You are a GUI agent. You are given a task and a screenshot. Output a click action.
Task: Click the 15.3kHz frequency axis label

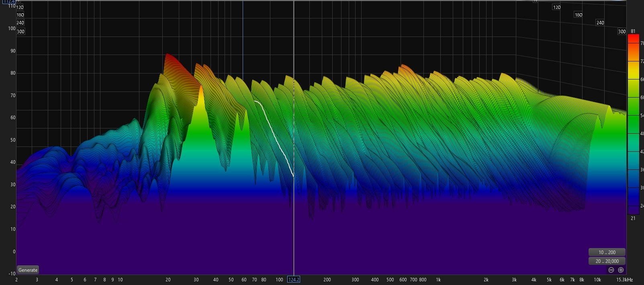[x=624, y=279]
